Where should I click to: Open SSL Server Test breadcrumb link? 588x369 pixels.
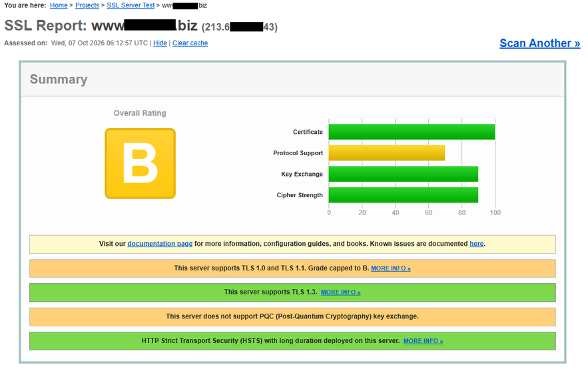pos(131,5)
